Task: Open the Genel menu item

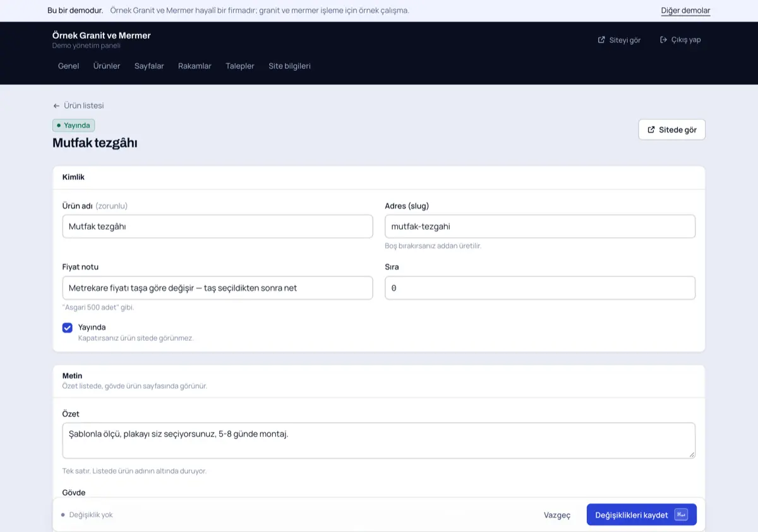Action: (68, 66)
